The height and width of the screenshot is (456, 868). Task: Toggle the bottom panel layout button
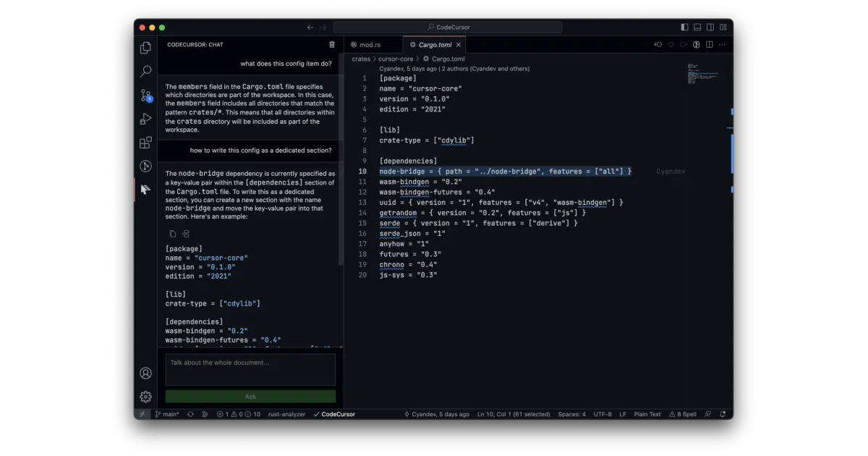(698, 28)
